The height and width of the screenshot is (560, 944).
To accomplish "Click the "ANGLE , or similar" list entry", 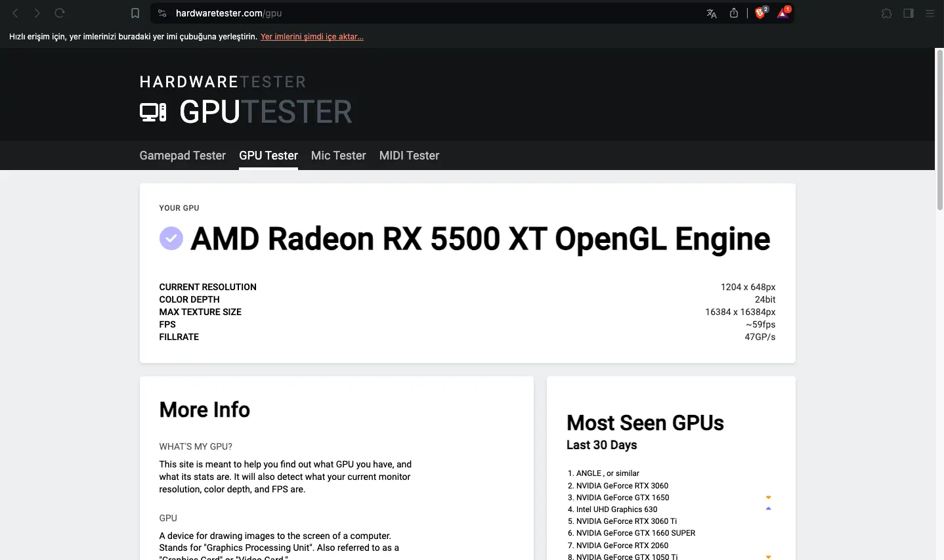I will click(x=607, y=473).
